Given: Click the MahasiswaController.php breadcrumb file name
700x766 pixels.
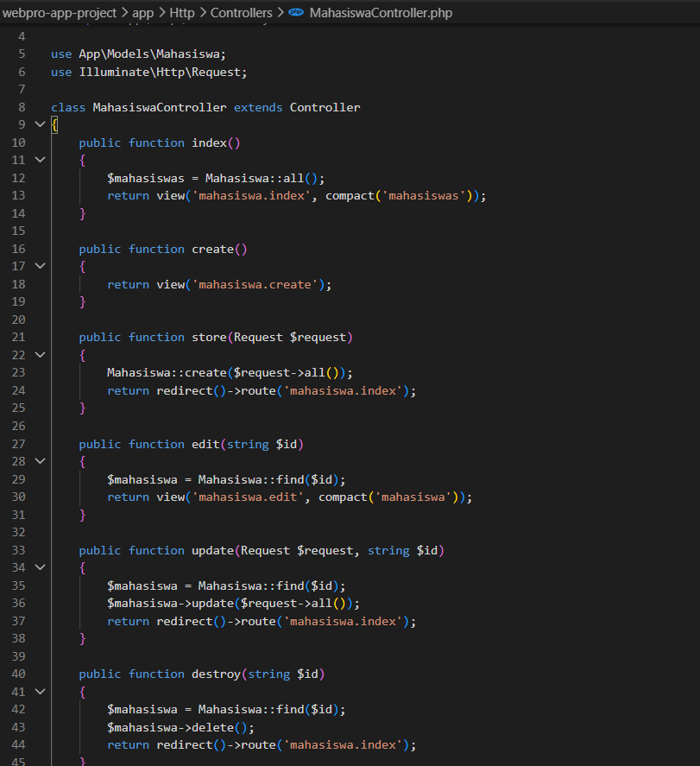Looking at the screenshot, I should click(x=381, y=13).
